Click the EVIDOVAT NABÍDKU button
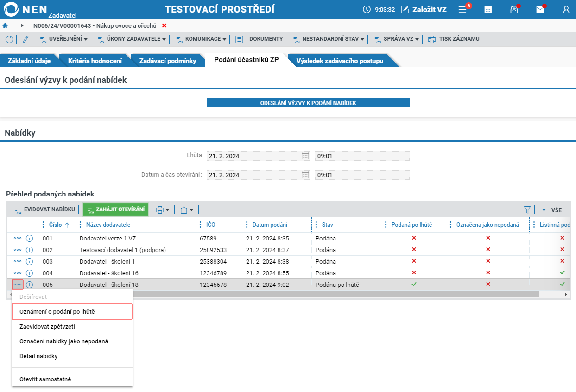 (44, 210)
